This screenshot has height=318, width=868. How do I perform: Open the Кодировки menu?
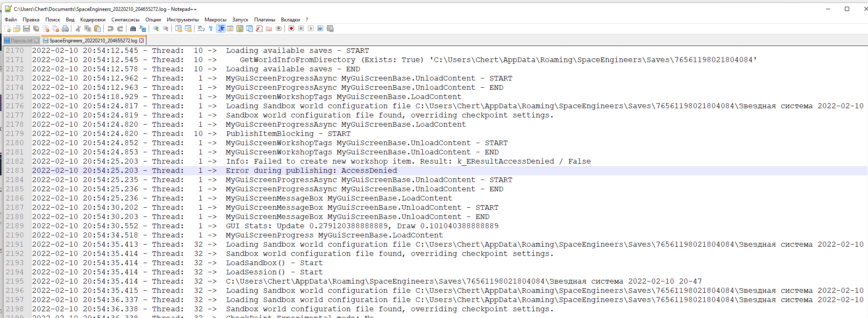tap(92, 20)
